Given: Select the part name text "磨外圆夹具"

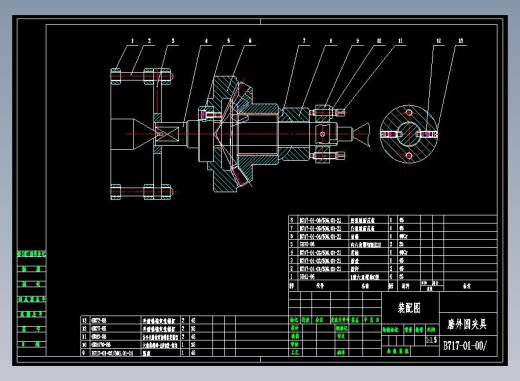Looking at the screenshot, I should click(x=467, y=324).
